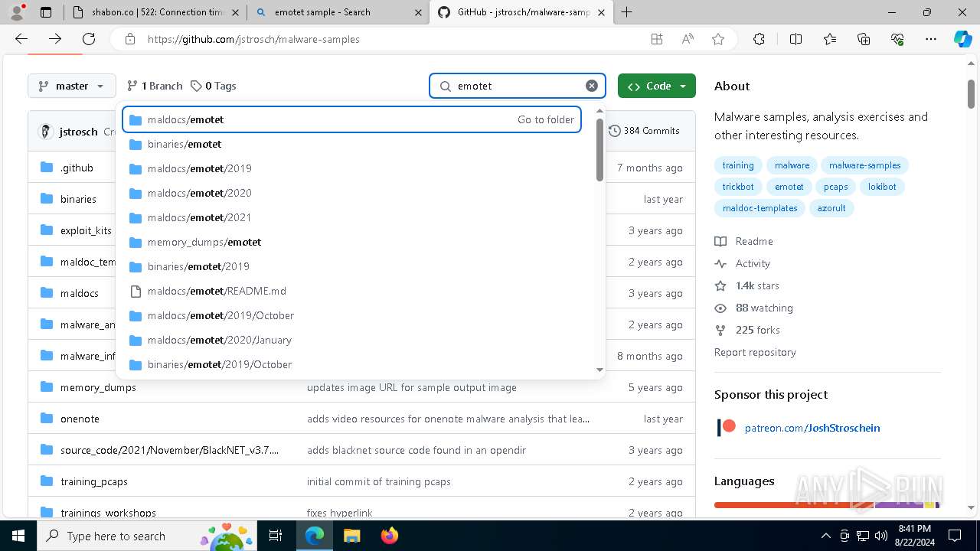
Task: View 1 Branch link
Action: [155, 86]
